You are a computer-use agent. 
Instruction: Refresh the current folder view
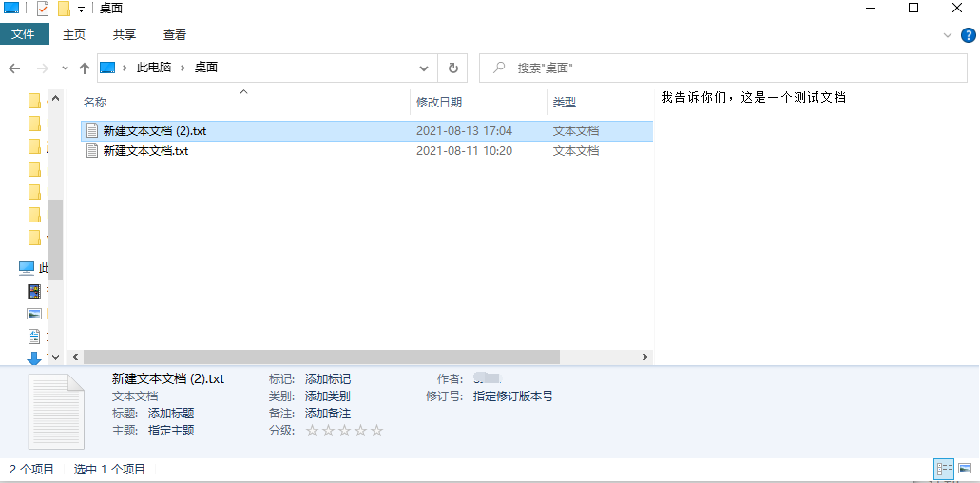(x=452, y=68)
